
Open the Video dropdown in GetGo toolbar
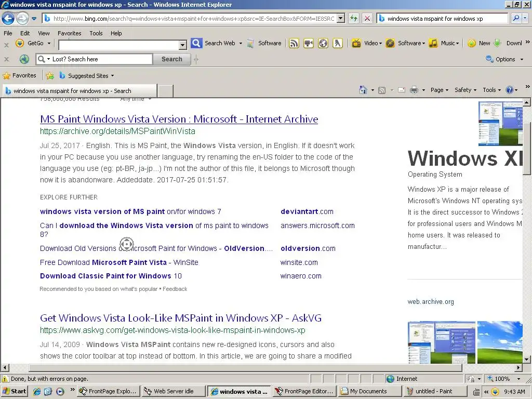[380, 44]
